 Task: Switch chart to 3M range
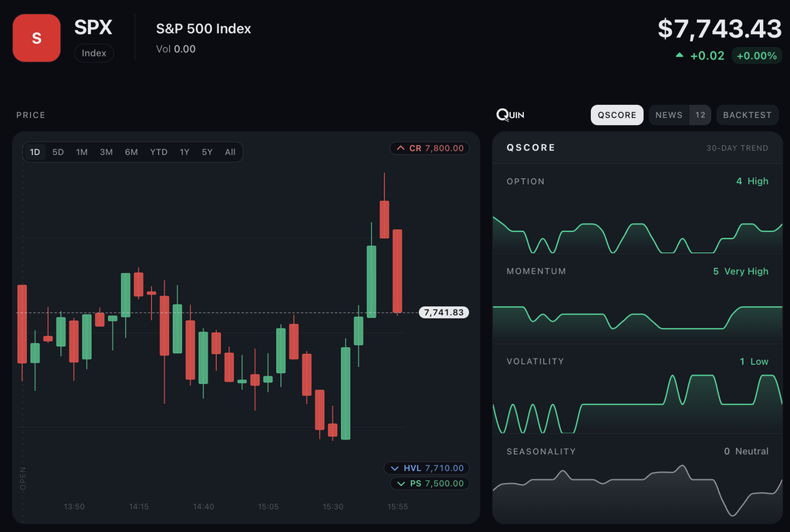click(106, 152)
